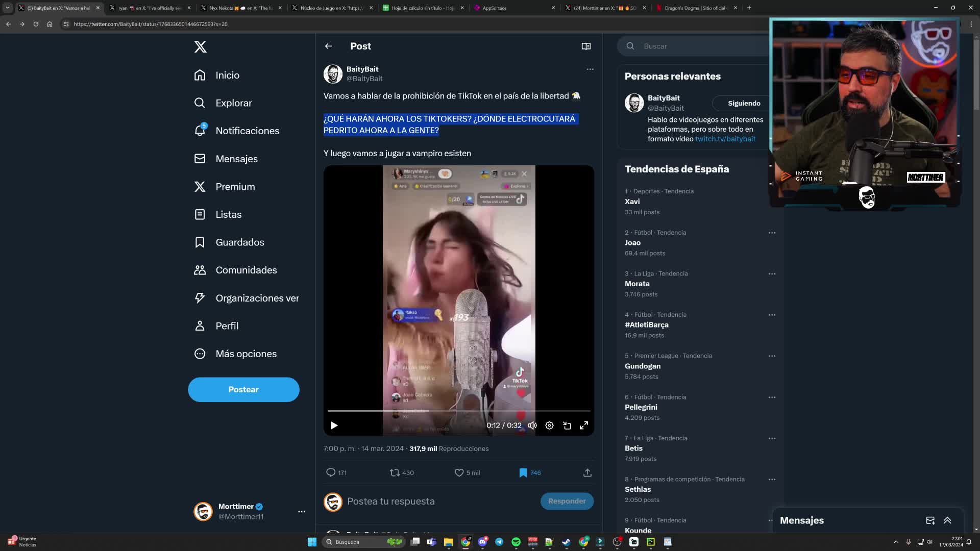Open more options for #AtletiBarça trend
This screenshot has height=551, width=980.
(772, 315)
